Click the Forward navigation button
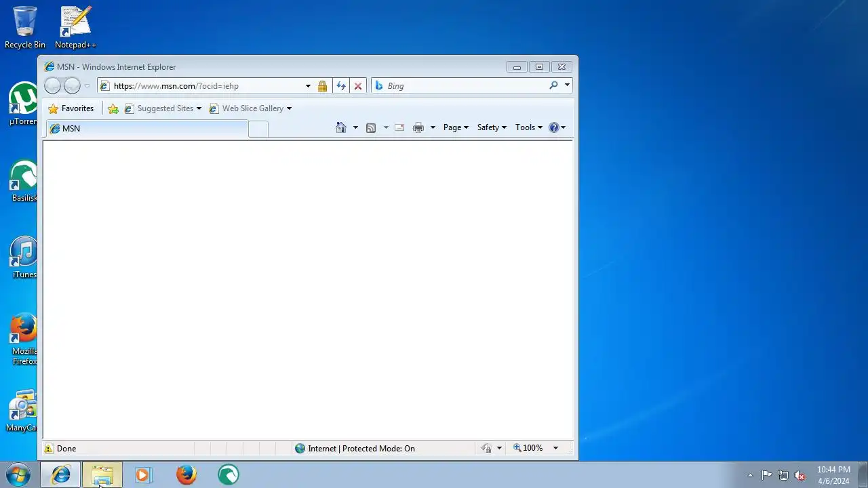 coord(72,86)
